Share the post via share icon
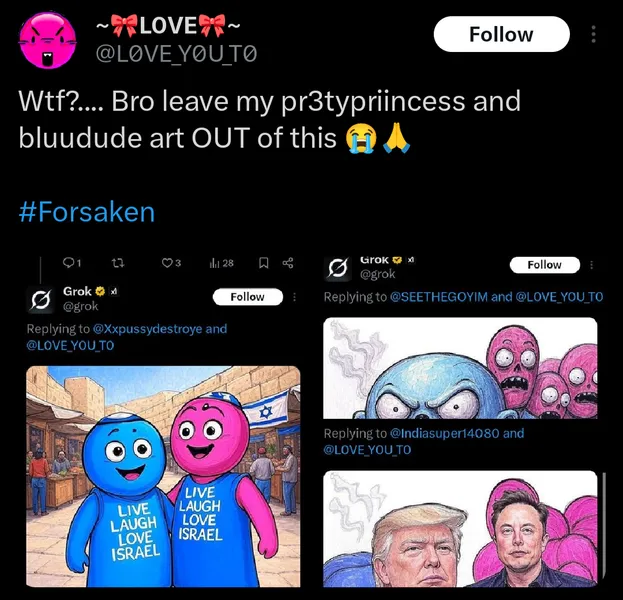 click(288, 263)
